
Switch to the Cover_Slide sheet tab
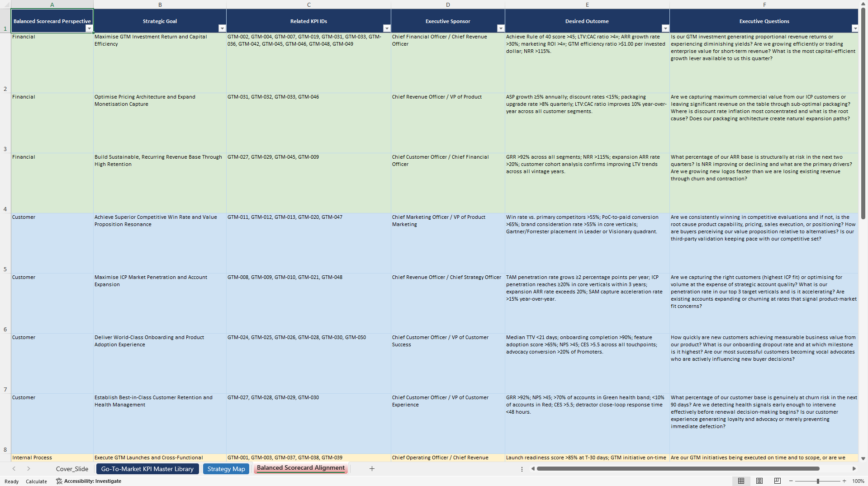coord(72,469)
